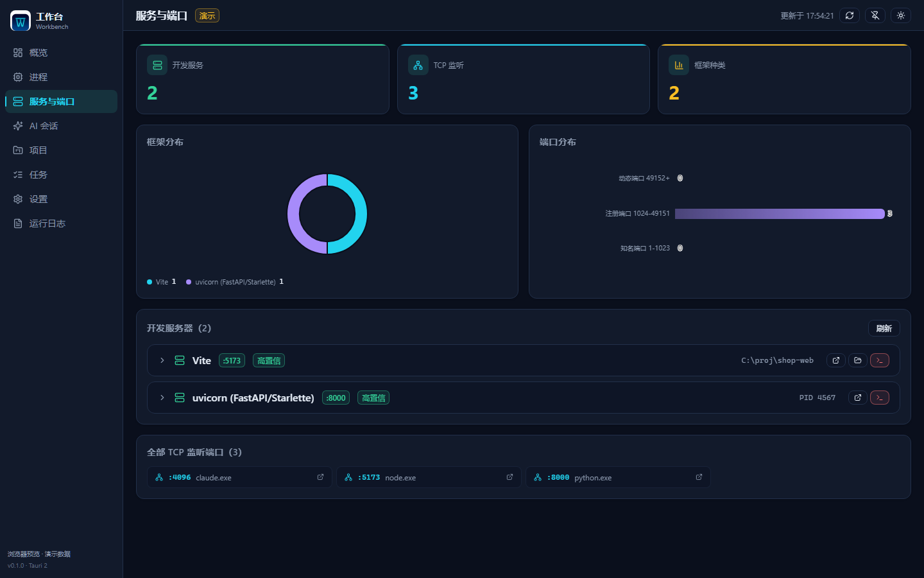This screenshot has height=578, width=924.
Task: Toggle the light theme sun icon
Action: 901,15
